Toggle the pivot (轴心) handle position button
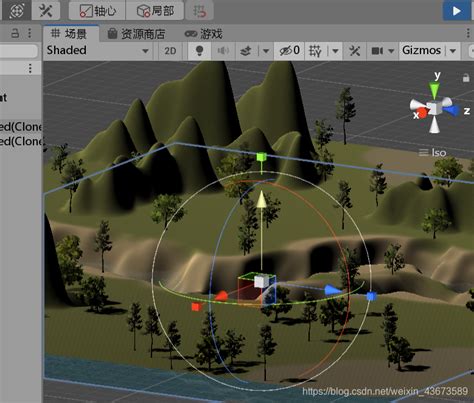The image size is (474, 403). (x=97, y=11)
